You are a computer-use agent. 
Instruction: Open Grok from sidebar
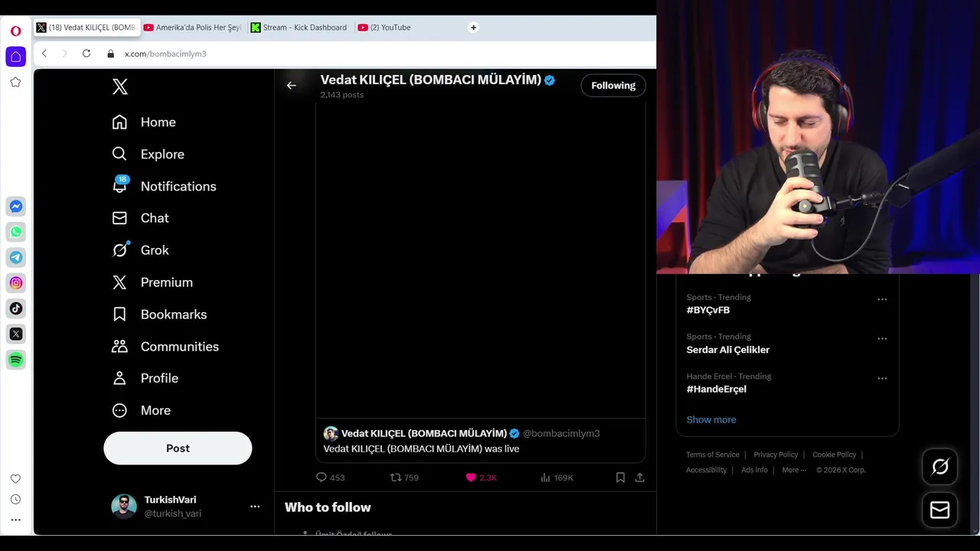click(140, 250)
